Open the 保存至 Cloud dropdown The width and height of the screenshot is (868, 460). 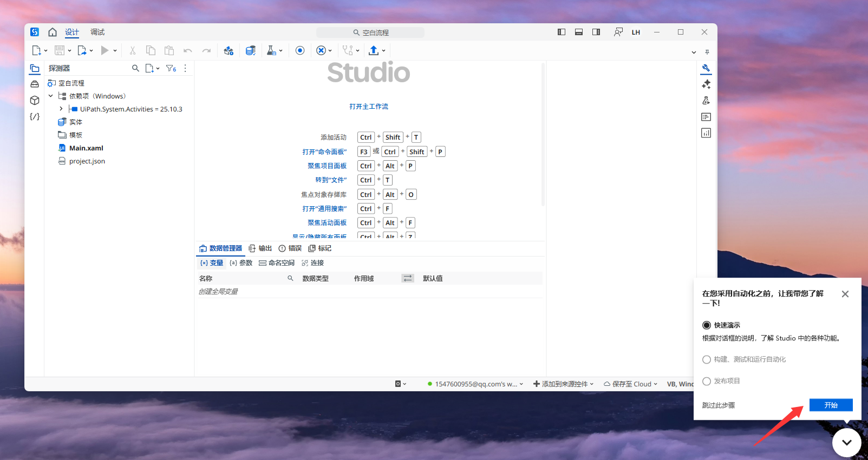(x=630, y=384)
